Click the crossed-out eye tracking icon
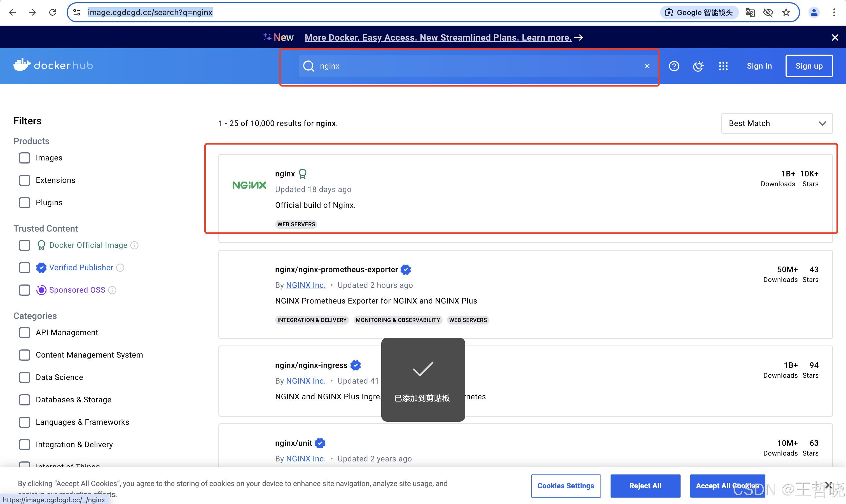Image resolution: width=846 pixels, height=504 pixels. click(x=768, y=13)
